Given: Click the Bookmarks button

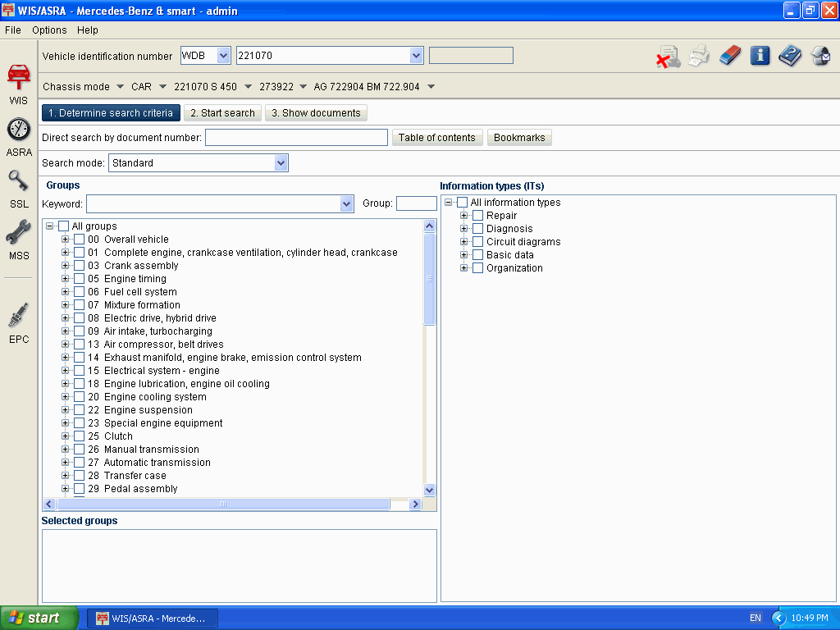Looking at the screenshot, I should pyautogui.click(x=519, y=138).
